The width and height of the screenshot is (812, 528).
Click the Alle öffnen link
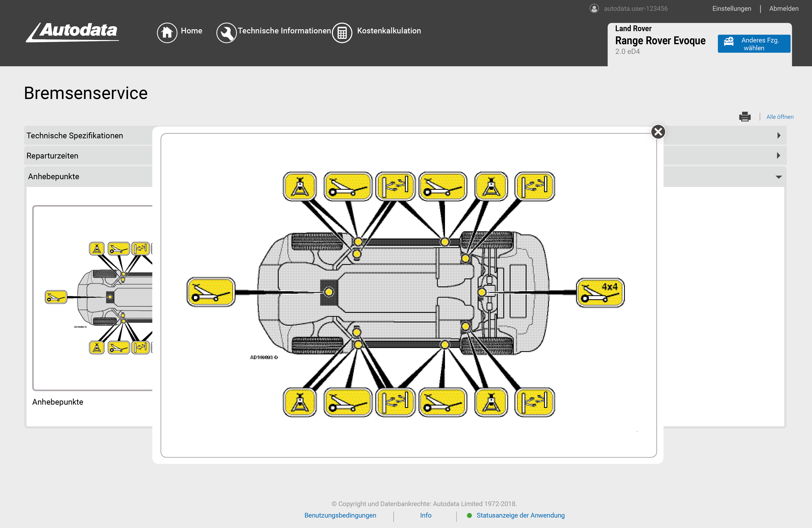pyautogui.click(x=780, y=117)
